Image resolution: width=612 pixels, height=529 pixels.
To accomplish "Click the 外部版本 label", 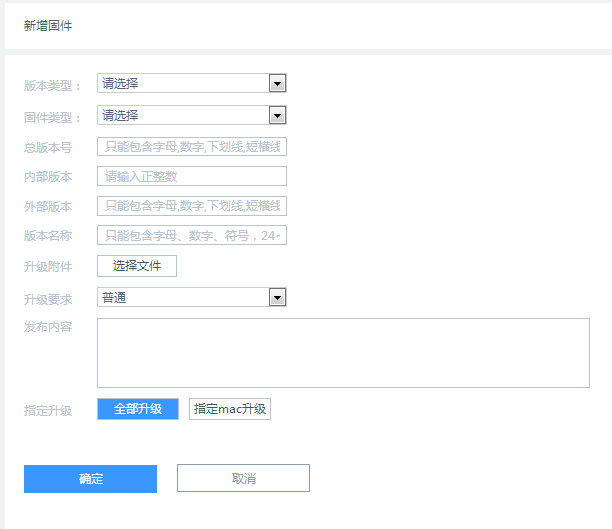I will pos(48,207).
